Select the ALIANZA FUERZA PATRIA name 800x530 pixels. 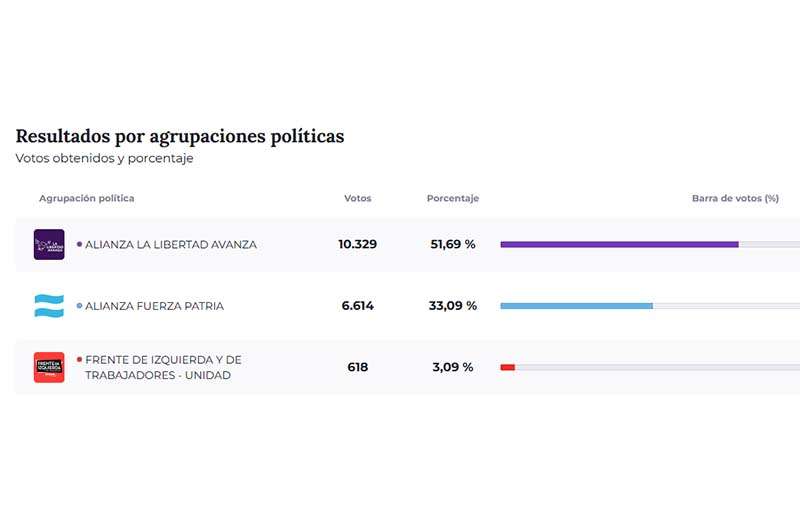coord(154,306)
